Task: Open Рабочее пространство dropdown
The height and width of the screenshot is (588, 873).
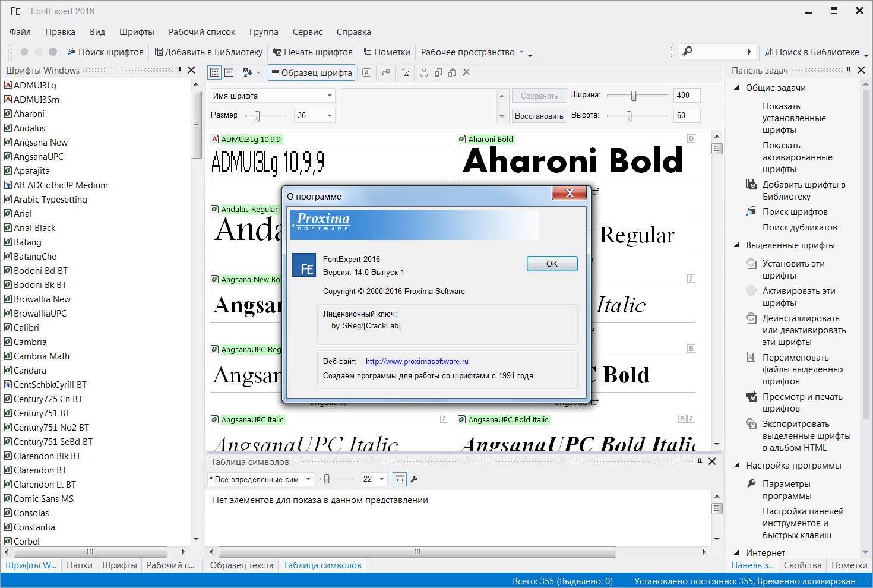Action: [x=521, y=52]
